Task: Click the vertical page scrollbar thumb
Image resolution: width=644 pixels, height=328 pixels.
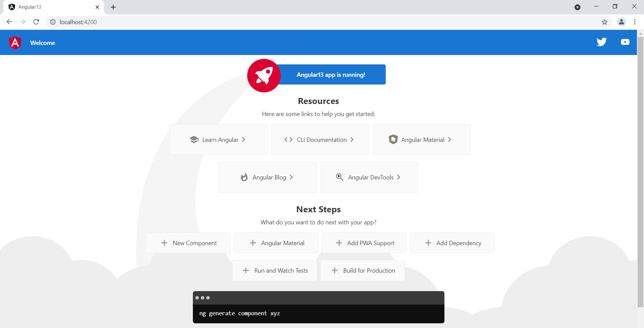Action: tap(640, 172)
